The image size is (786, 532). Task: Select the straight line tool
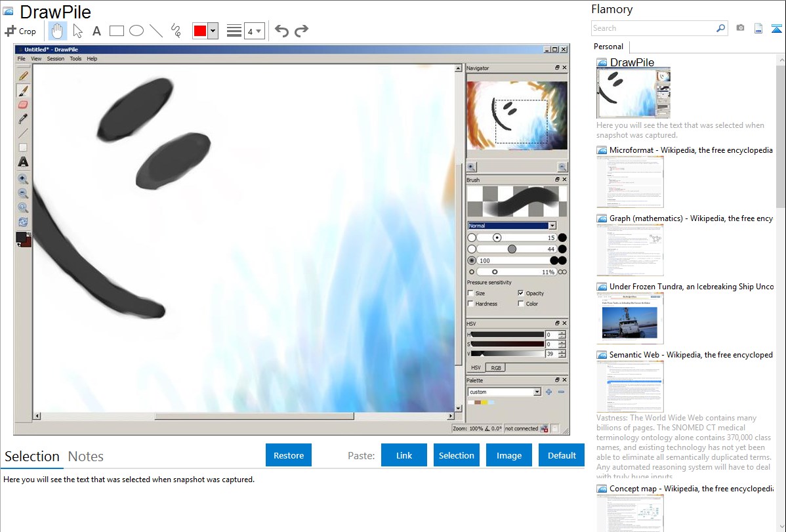[156, 31]
